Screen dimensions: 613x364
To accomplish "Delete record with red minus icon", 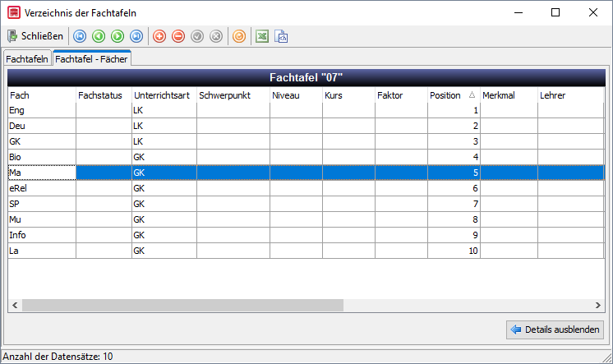I will [x=178, y=36].
